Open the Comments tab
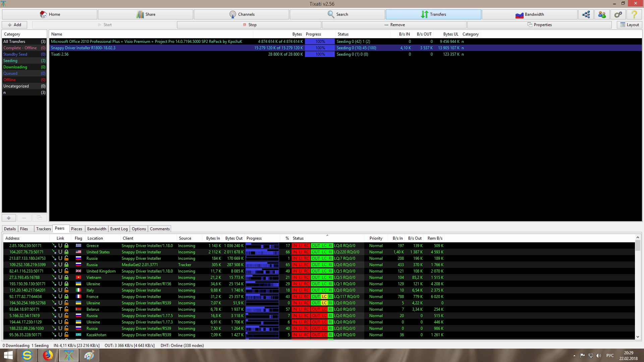This screenshot has height=362, width=644. tap(160, 229)
